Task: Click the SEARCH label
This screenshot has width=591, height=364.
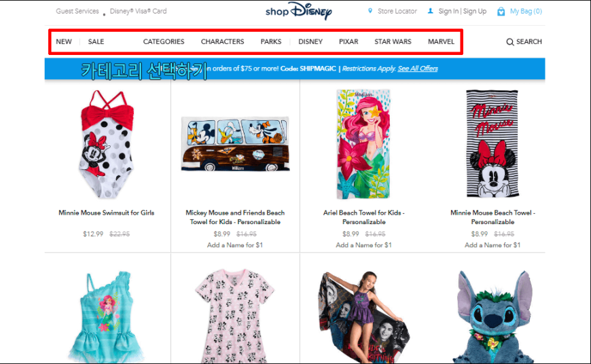Action: (x=529, y=41)
